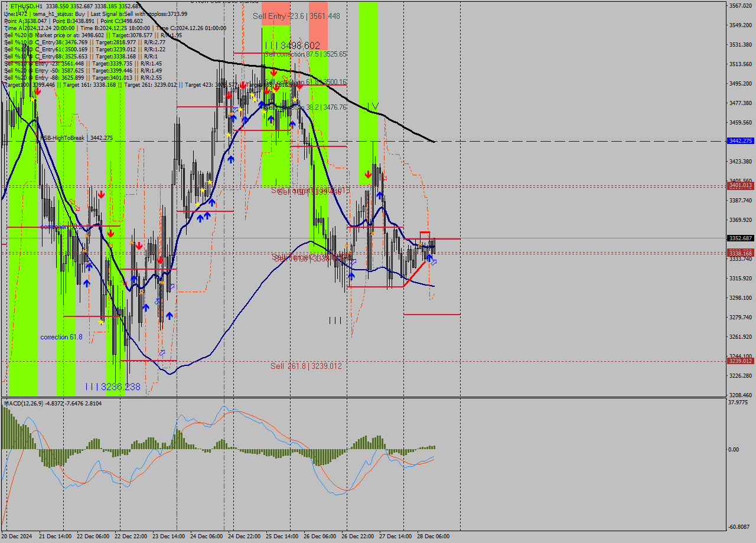Select the blue '| | | 3236.238' label
This screenshot has width=756, height=543.
point(113,387)
